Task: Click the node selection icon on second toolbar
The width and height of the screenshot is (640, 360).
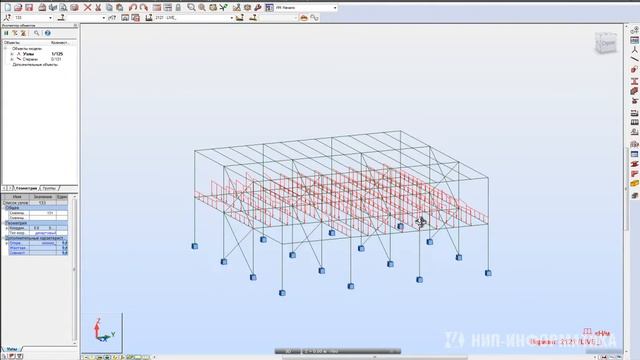Action: tap(7, 18)
